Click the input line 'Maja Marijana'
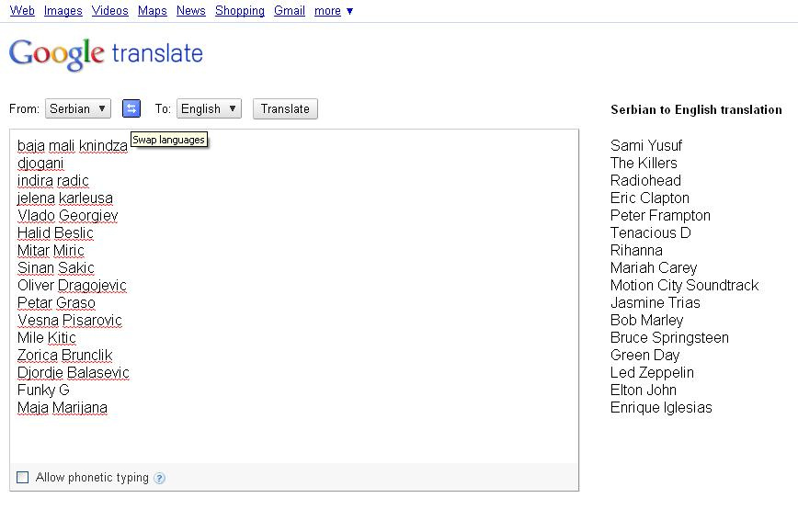 pos(63,407)
